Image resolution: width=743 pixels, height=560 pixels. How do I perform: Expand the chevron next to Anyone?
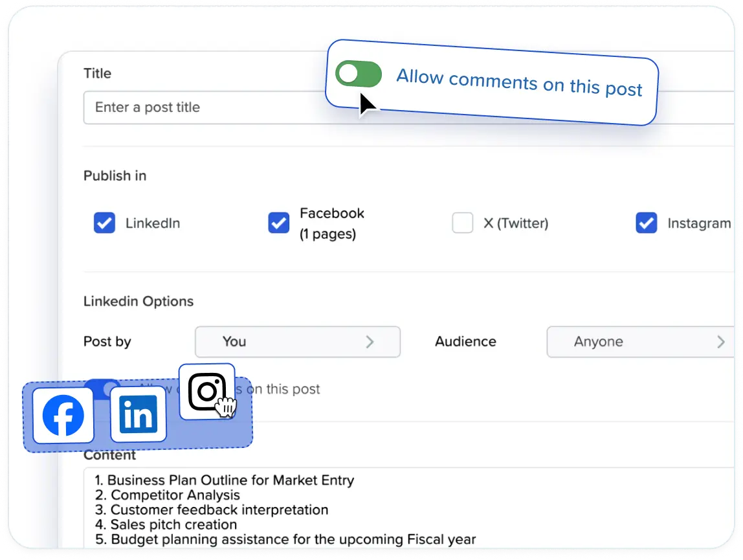point(720,342)
